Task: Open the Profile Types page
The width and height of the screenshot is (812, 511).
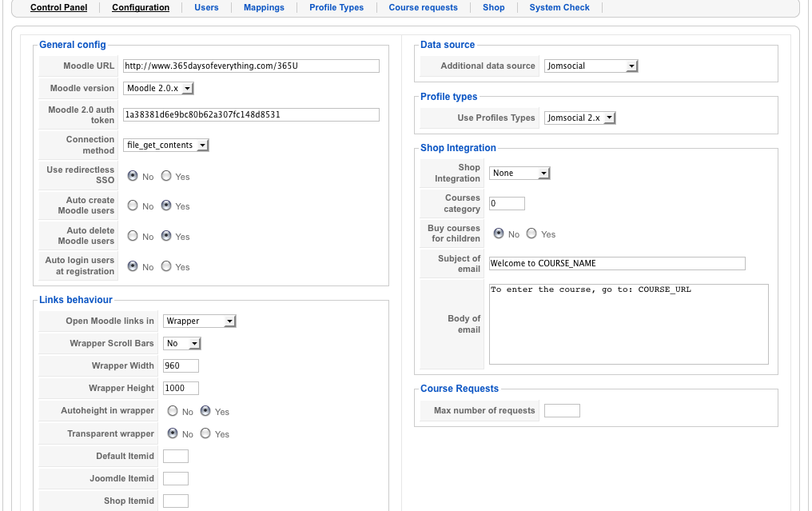Action: click(336, 7)
